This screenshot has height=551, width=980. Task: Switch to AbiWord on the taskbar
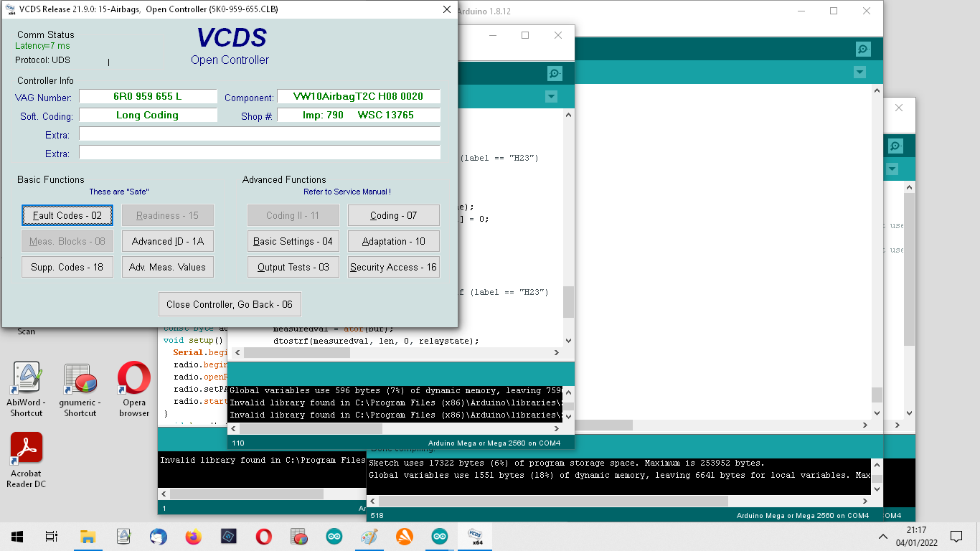point(123,536)
